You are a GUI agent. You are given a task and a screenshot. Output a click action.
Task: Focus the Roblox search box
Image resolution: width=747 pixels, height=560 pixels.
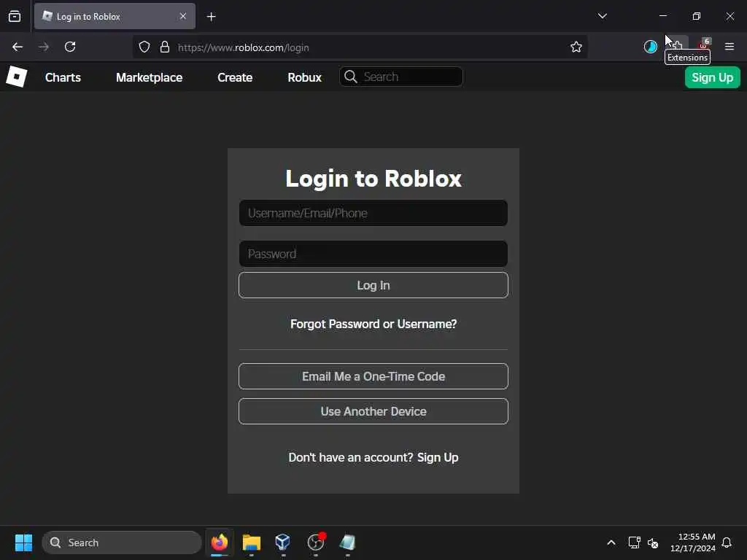(401, 77)
